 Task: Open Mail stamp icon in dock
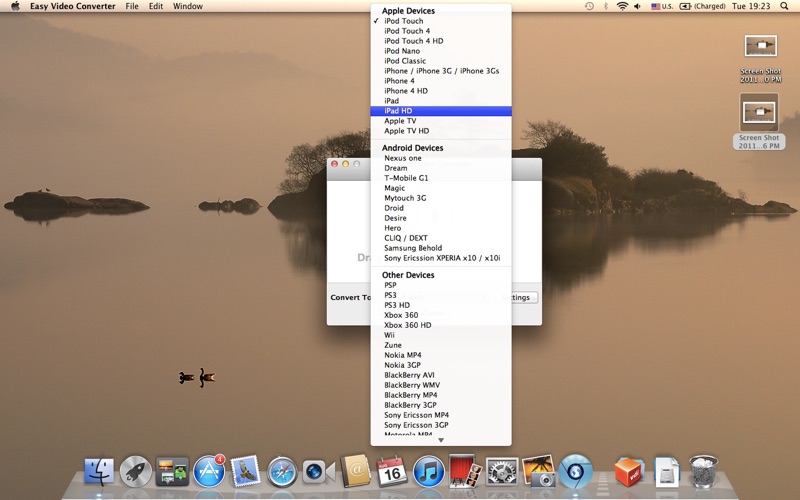click(245, 471)
